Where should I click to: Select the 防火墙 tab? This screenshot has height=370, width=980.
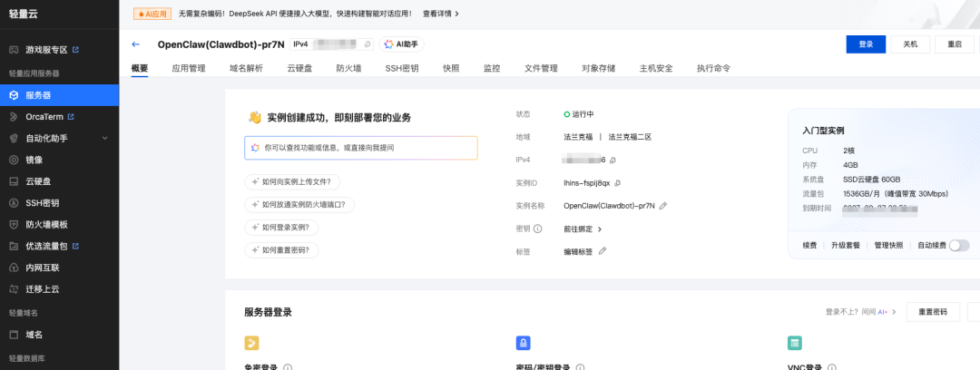click(348, 69)
